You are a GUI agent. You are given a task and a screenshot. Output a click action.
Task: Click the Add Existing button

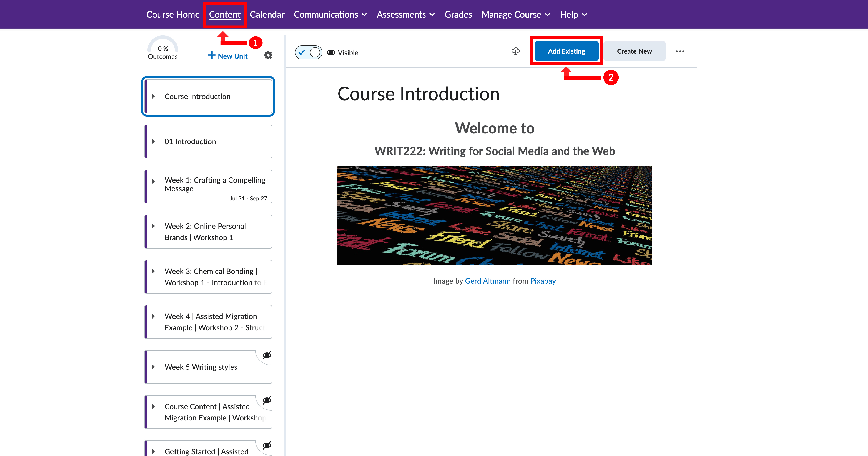coord(566,51)
